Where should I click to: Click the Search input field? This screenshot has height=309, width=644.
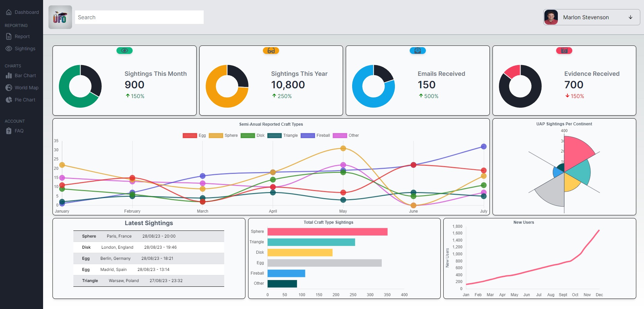pos(139,17)
